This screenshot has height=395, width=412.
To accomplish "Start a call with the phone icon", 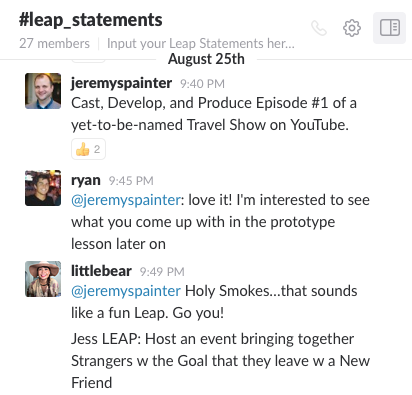I will pos(319,28).
